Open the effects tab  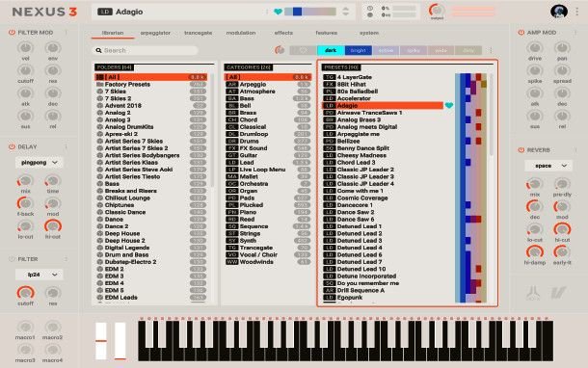tap(283, 33)
